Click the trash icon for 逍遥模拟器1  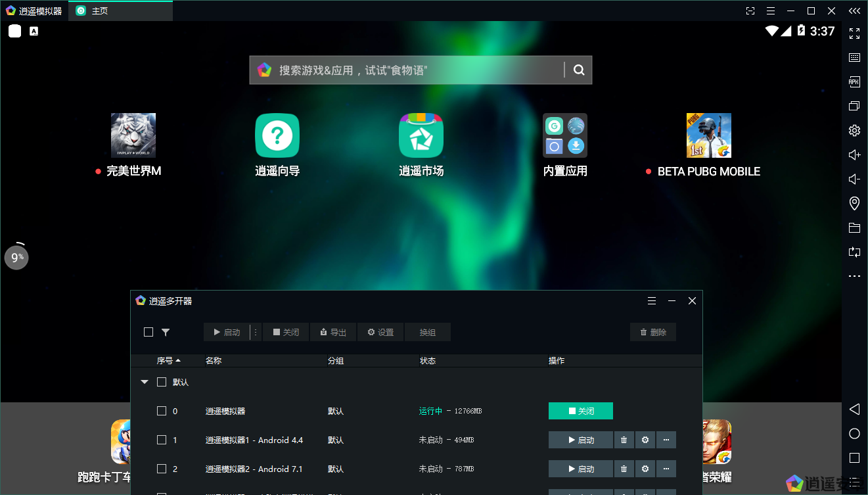[x=624, y=440]
